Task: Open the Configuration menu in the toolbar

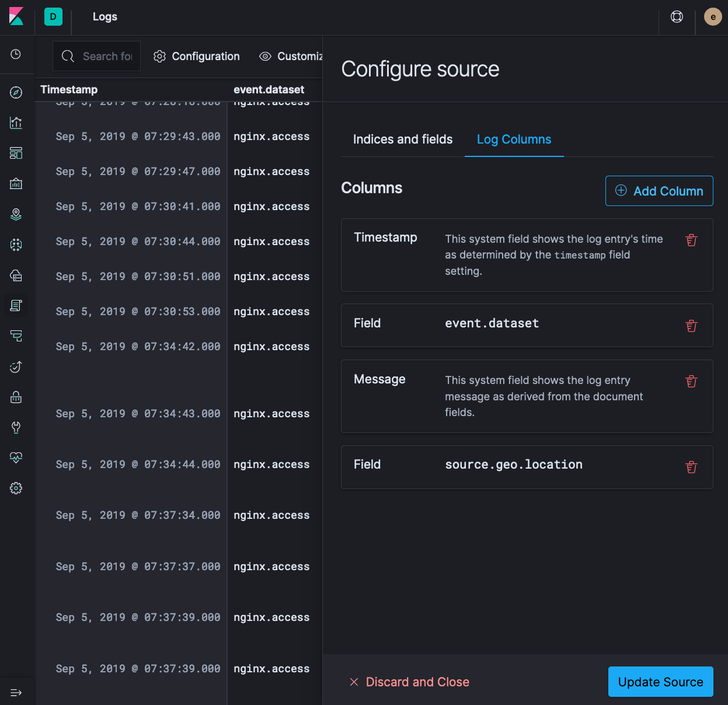Action: [197, 56]
